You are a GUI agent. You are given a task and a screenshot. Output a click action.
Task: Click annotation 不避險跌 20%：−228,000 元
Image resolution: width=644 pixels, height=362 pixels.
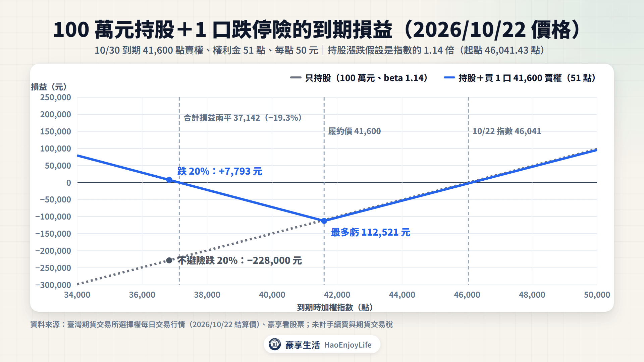point(240,260)
